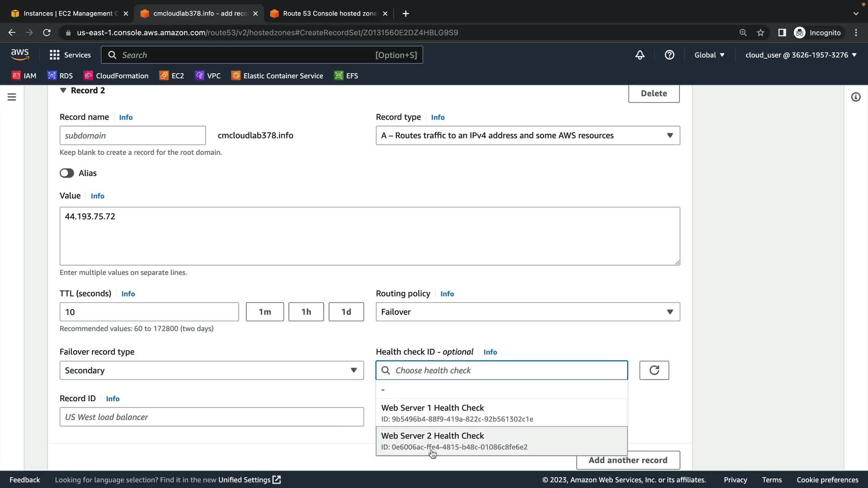
Task: Open the Record type dropdown
Action: coord(528,136)
